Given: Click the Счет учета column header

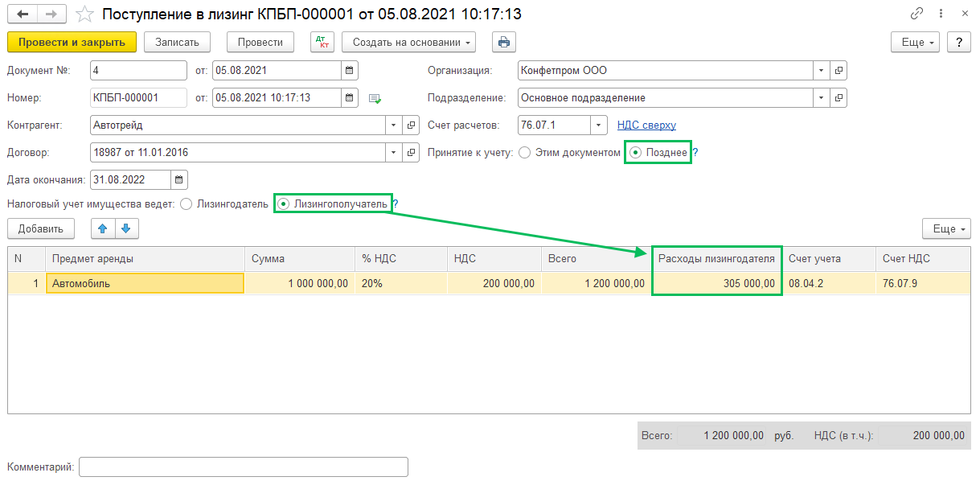Looking at the screenshot, I should [x=829, y=259].
